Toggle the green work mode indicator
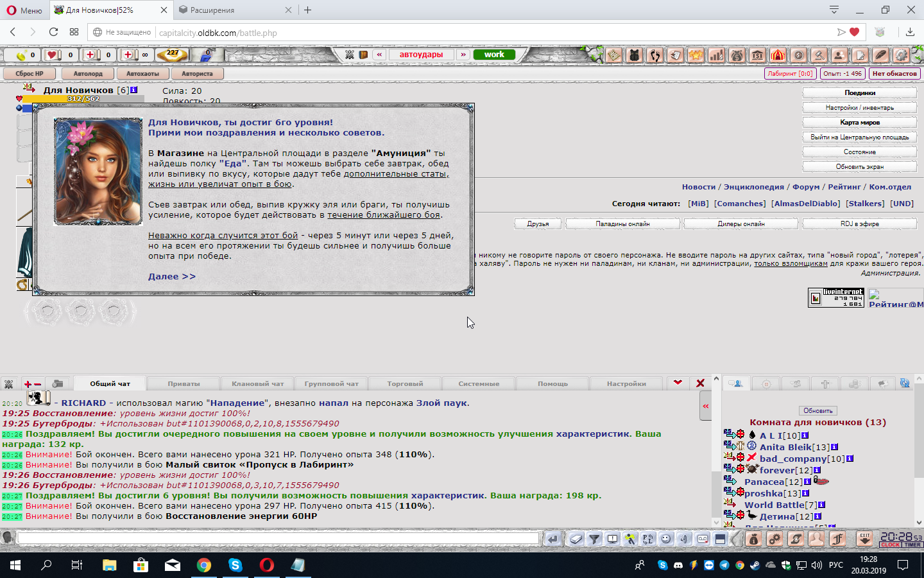 [494, 55]
